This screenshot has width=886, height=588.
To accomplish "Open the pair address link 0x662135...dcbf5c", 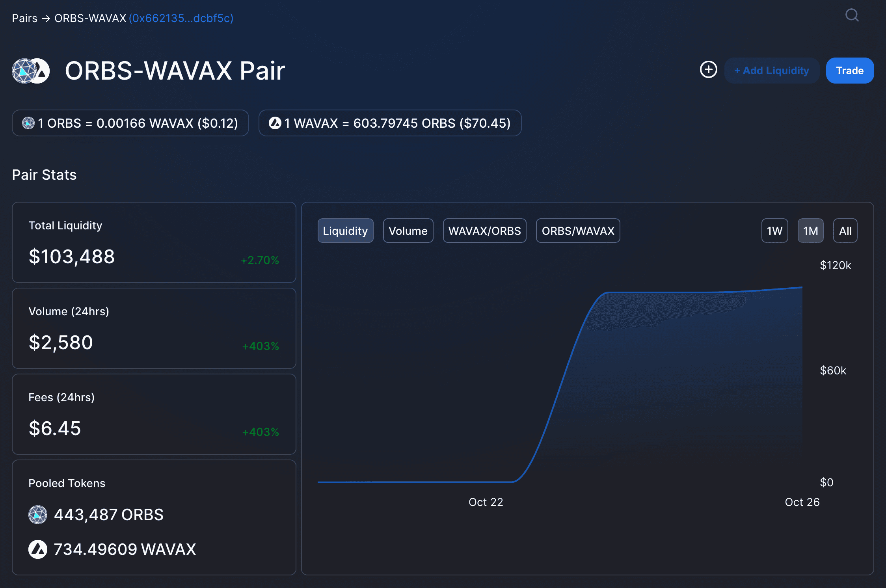I will click(181, 18).
